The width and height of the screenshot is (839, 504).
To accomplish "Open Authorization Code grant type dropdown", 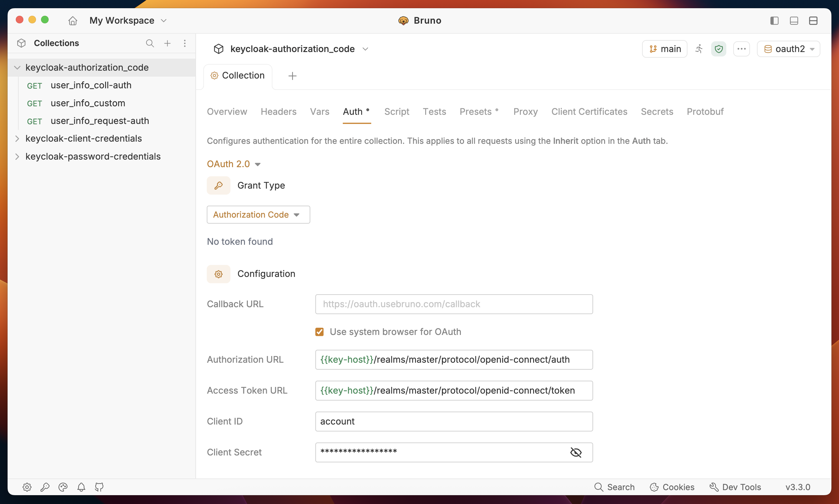I will coord(258,215).
